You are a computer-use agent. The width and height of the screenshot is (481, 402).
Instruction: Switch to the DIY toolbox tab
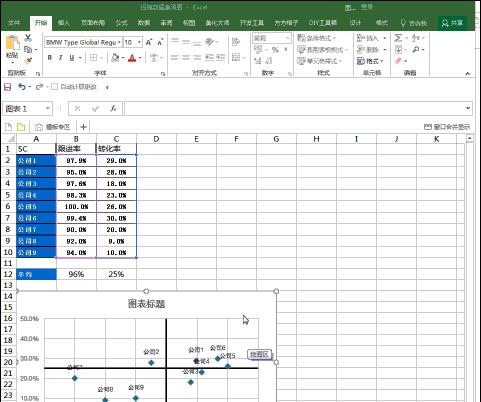click(x=322, y=23)
